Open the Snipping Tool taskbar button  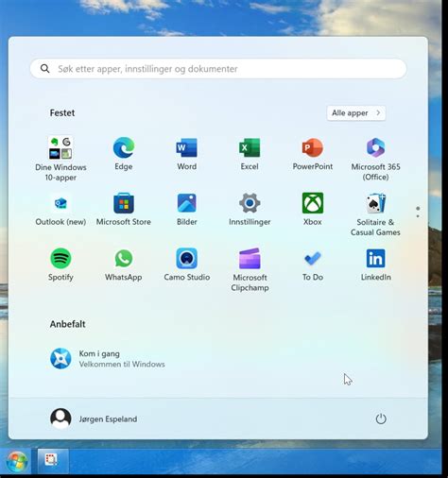point(53,461)
